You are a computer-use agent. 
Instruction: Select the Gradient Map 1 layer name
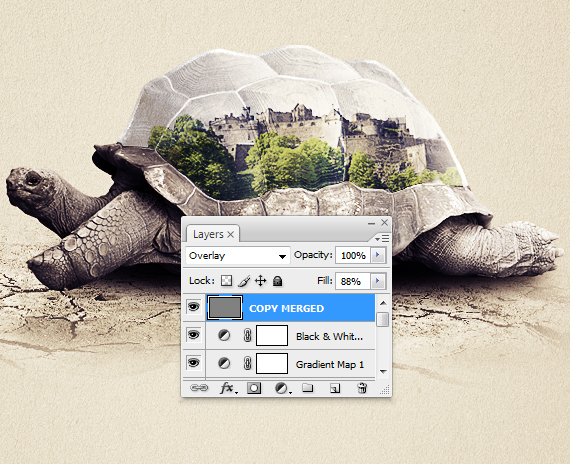pos(330,364)
